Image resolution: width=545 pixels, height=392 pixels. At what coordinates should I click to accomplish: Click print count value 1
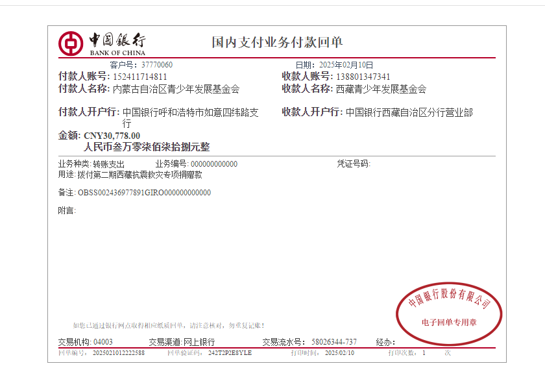point(424,352)
